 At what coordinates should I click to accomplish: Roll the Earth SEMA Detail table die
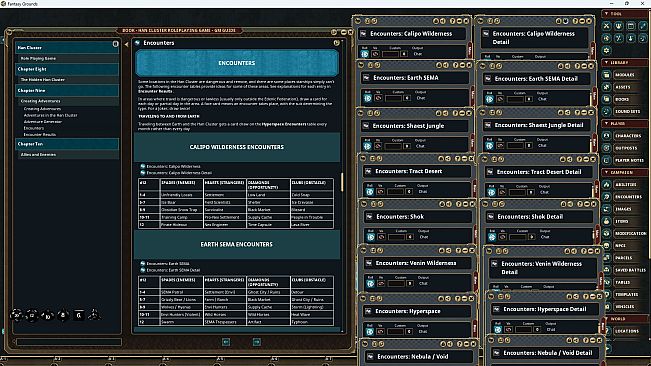(x=489, y=99)
